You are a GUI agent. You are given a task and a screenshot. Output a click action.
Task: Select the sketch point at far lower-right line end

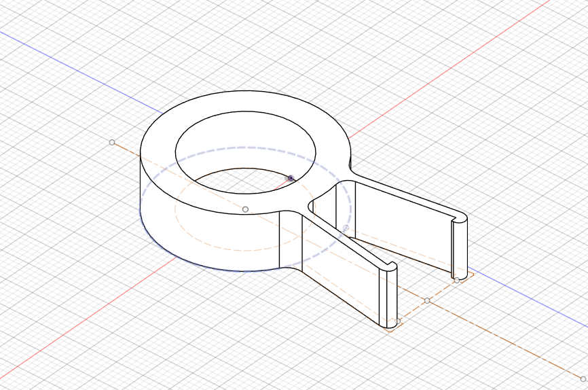click(583, 379)
